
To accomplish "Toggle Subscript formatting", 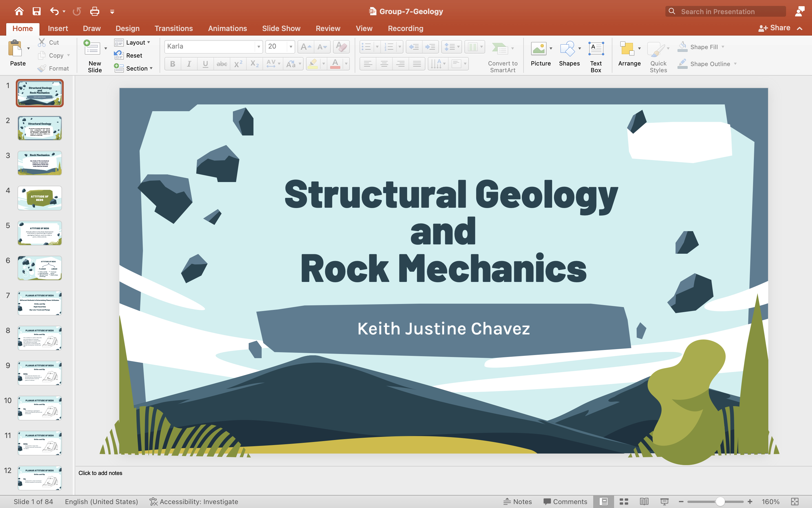I will [255, 64].
